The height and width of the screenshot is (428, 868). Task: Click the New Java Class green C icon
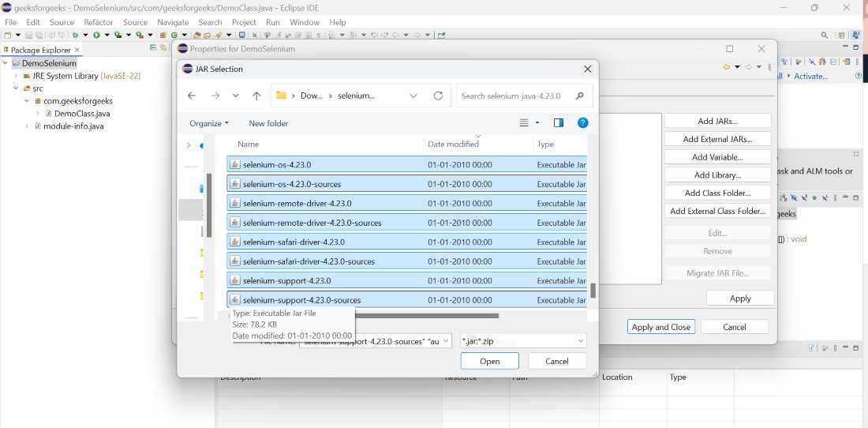click(x=174, y=35)
